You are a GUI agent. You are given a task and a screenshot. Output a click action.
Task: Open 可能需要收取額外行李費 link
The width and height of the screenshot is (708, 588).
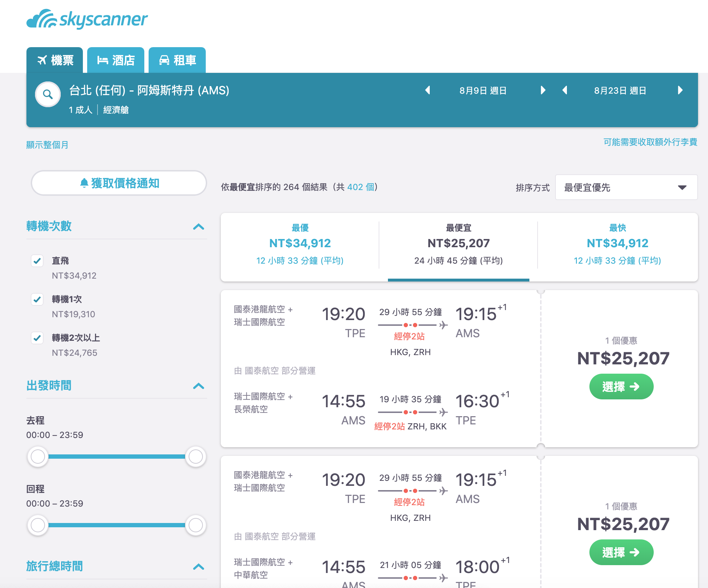[x=650, y=142]
